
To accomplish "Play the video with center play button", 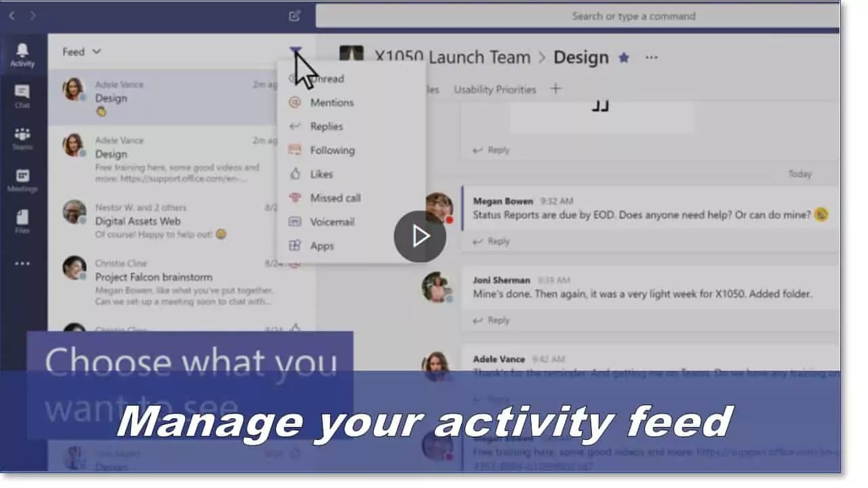I will 420,236.
